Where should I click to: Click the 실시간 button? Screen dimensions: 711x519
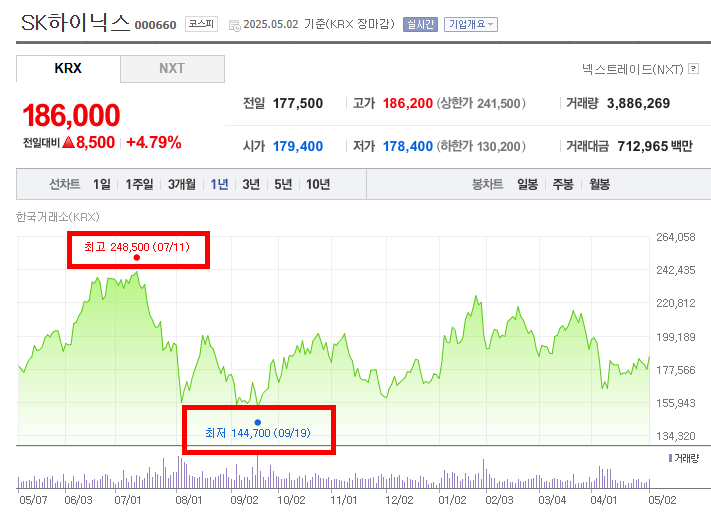(x=420, y=24)
